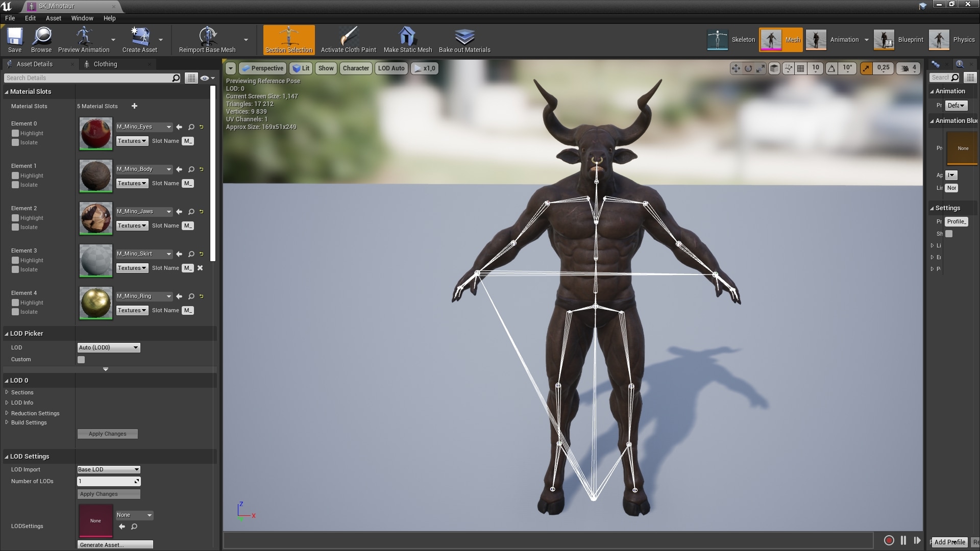The height and width of the screenshot is (551, 980).
Task: Open the Asset menu
Action: pyautogui.click(x=53, y=18)
